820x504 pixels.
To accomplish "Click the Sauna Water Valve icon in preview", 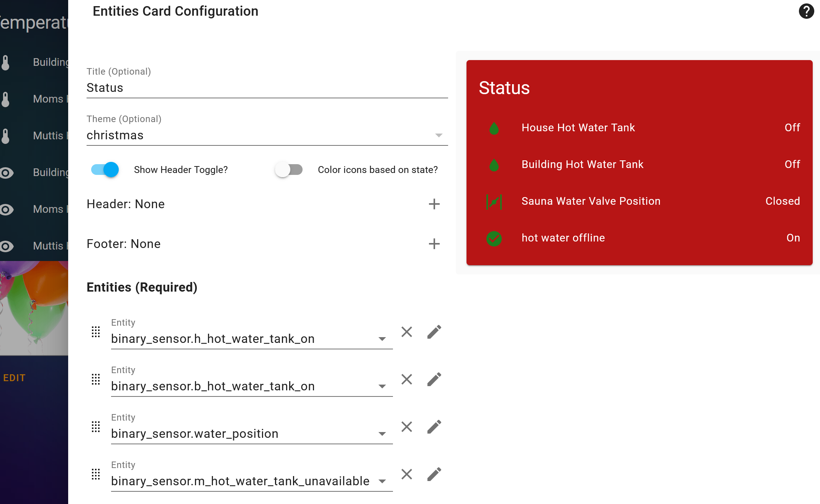I will coord(494,201).
